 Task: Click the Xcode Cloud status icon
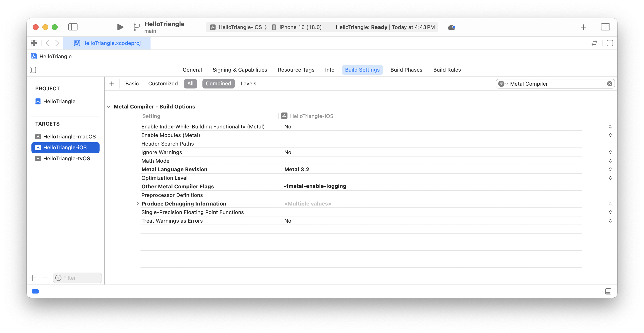click(x=452, y=27)
